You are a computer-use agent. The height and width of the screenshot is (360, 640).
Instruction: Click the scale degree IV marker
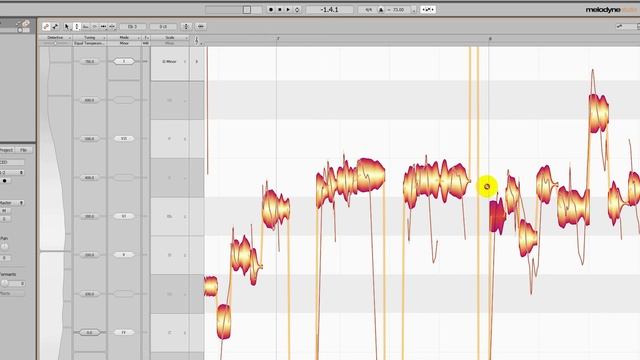[x=124, y=333]
